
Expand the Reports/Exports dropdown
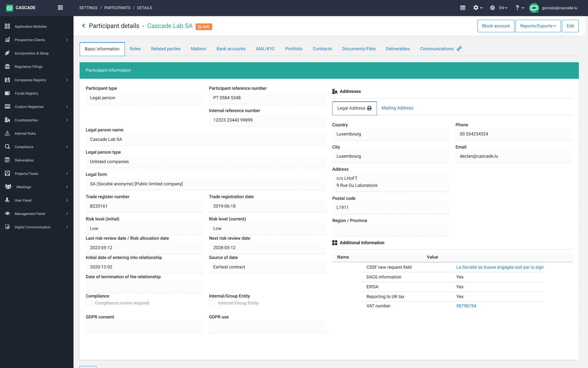[x=538, y=26]
